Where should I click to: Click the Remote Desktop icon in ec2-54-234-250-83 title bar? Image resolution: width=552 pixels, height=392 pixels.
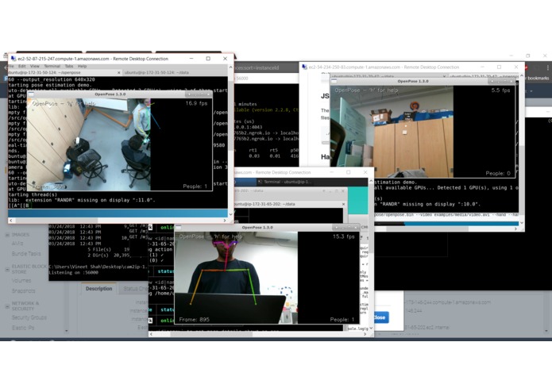[x=304, y=67]
